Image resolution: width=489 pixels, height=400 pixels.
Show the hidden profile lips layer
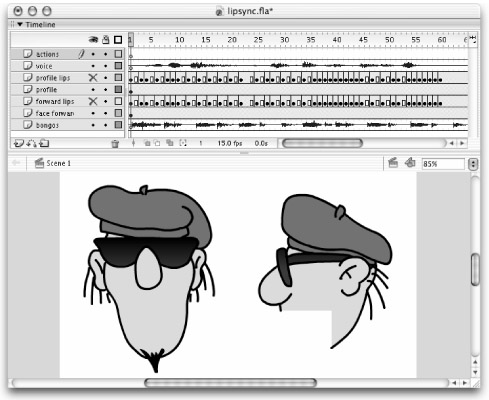click(93, 78)
